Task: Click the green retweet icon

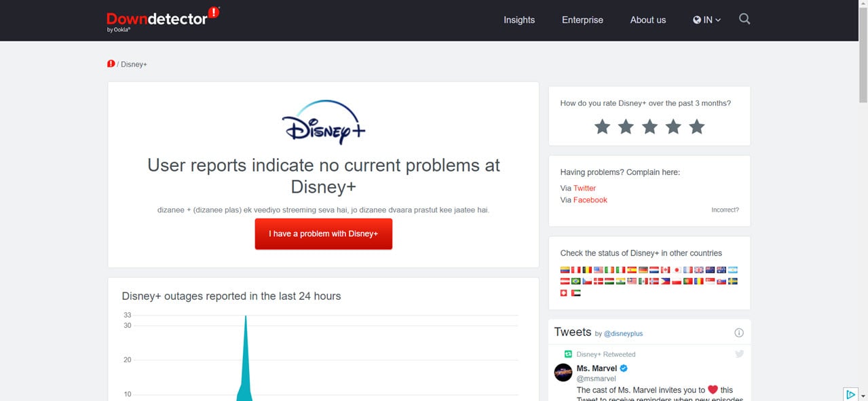Action: click(x=568, y=354)
